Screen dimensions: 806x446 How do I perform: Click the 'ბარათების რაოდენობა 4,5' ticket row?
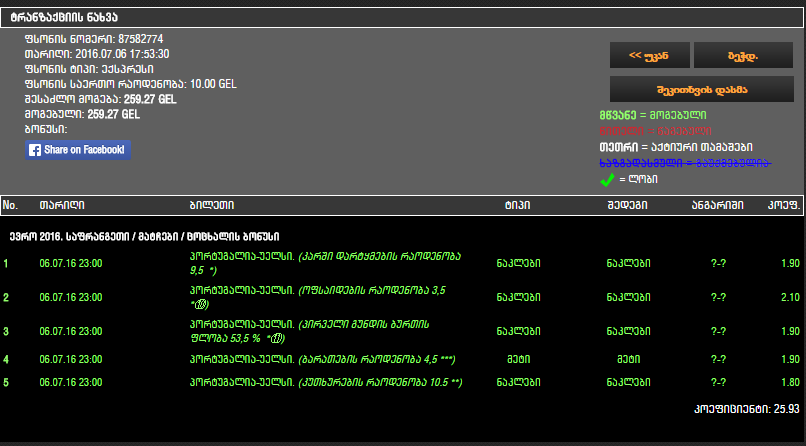[322, 360]
